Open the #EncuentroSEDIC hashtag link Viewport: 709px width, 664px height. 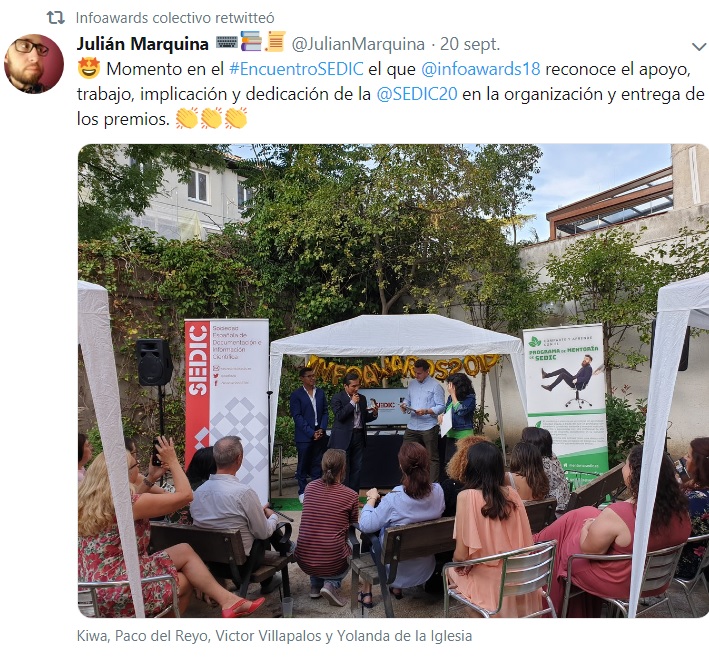(x=296, y=69)
